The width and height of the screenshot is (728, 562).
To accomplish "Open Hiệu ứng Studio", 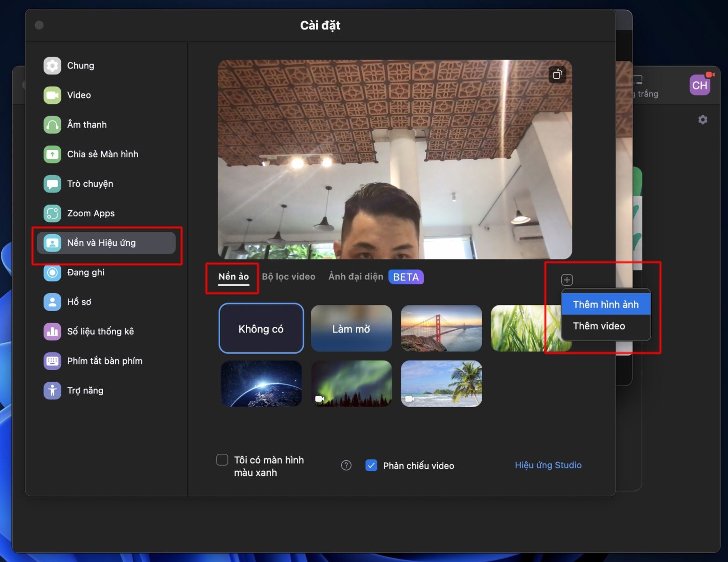I will pos(548,465).
